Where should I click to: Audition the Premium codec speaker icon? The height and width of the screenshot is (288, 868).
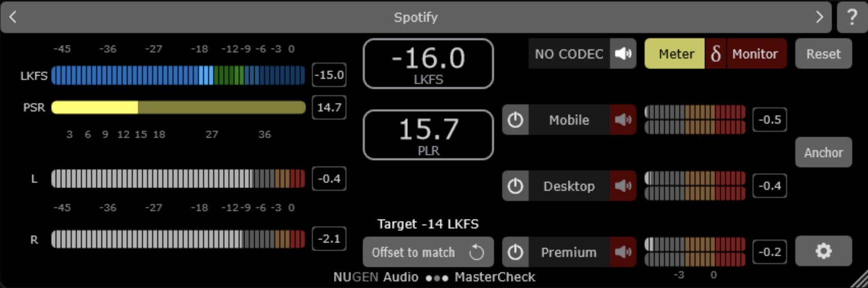coord(623,252)
